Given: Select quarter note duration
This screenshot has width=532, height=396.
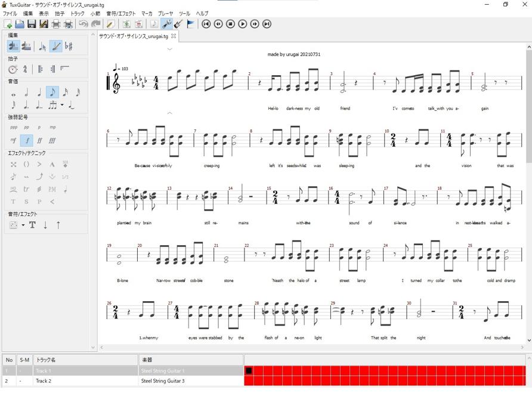Looking at the screenshot, I should pyautogui.click(x=39, y=92).
